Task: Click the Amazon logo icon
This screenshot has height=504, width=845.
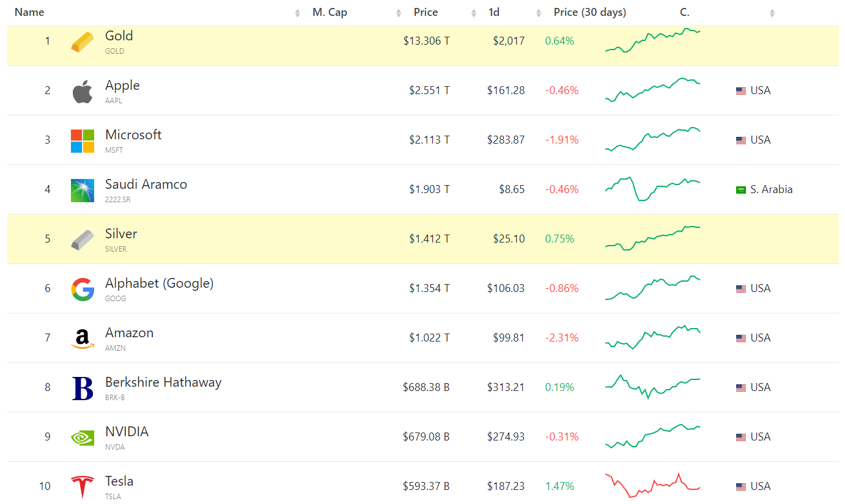Action: tap(83, 339)
